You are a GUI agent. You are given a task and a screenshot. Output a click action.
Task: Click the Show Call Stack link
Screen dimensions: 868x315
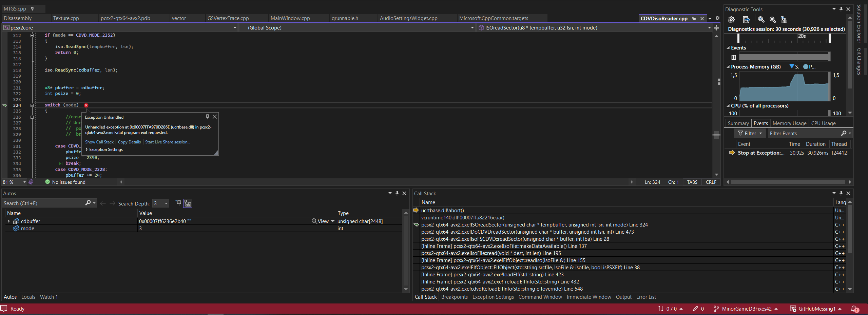point(99,142)
